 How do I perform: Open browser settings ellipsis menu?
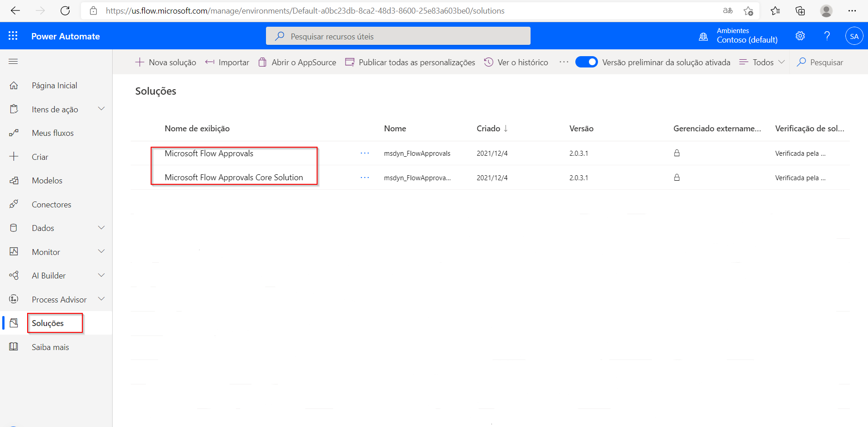(x=852, y=11)
